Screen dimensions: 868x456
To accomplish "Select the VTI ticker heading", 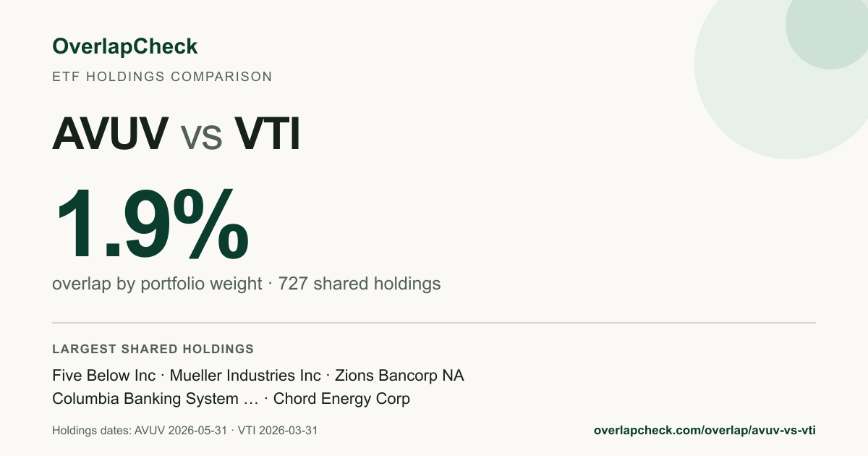I will coord(267,133).
